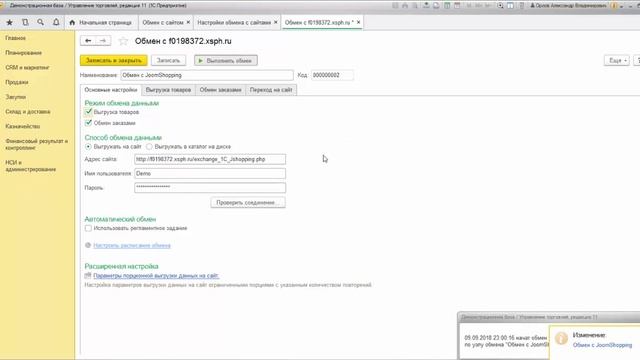Click the icon beside Настроить расписание обмена
This screenshot has width=640, height=360.
(88, 245)
